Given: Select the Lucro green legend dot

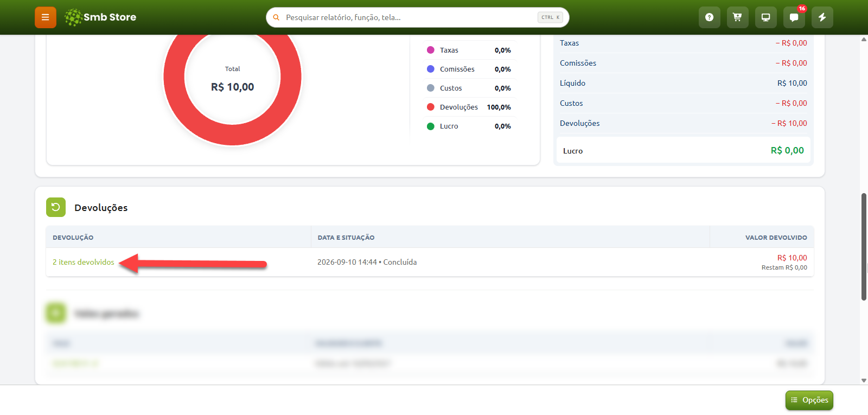Looking at the screenshot, I should [x=431, y=126].
